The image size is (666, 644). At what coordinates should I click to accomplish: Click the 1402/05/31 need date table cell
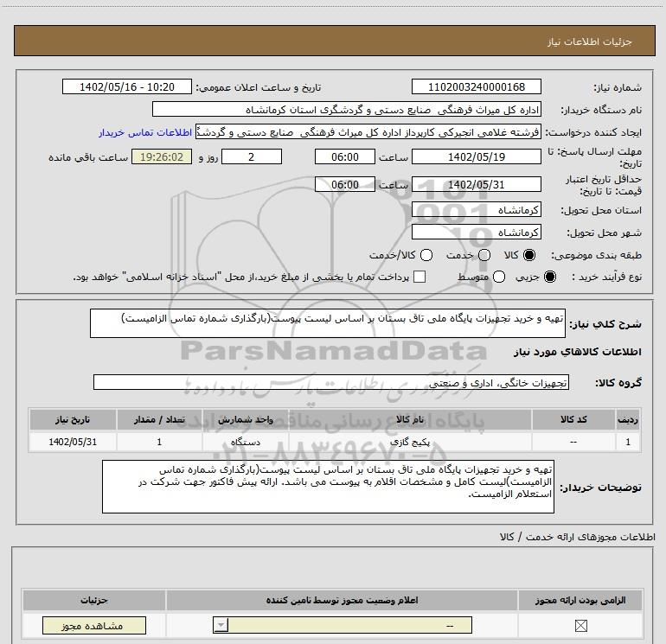pos(73,442)
